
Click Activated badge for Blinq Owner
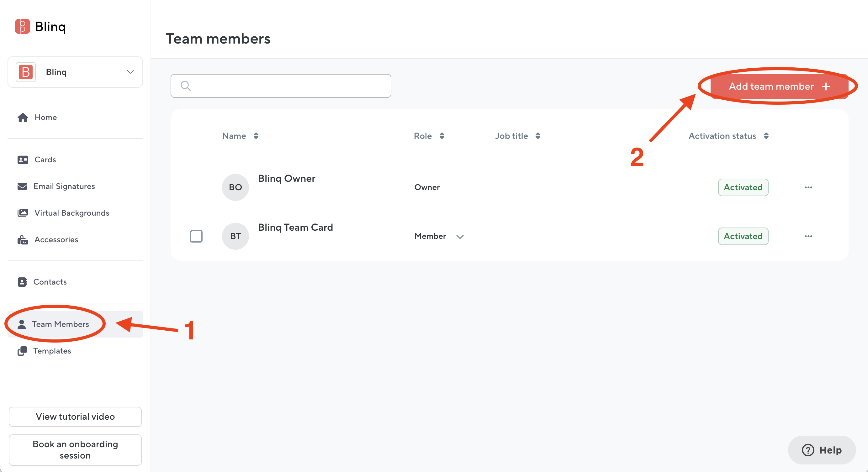pos(743,187)
